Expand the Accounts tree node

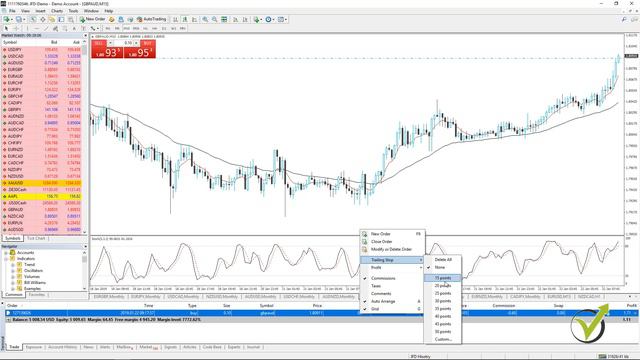click(6, 253)
